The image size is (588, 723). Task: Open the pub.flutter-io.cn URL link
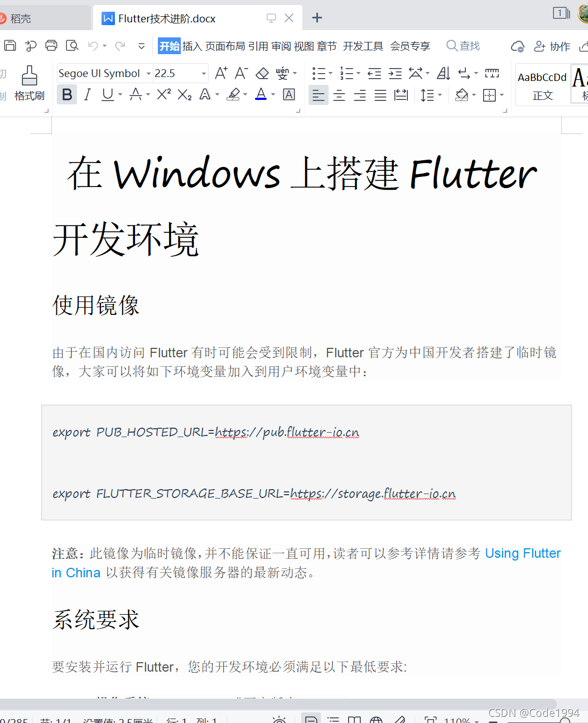(x=287, y=432)
